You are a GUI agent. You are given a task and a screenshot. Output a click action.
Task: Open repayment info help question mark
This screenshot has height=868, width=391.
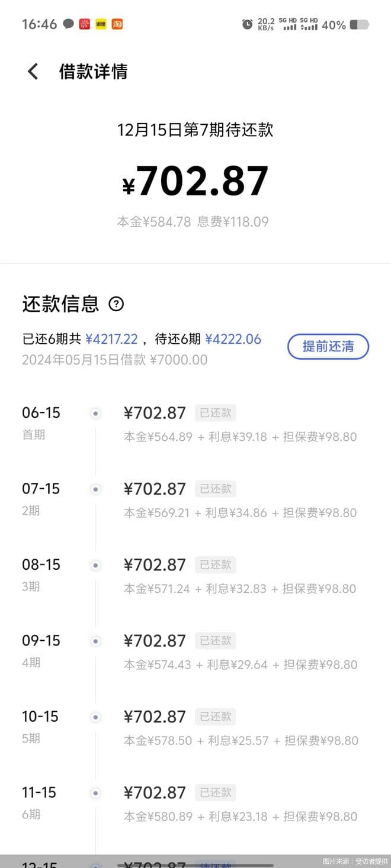pyautogui.click(x=116, y=304)
